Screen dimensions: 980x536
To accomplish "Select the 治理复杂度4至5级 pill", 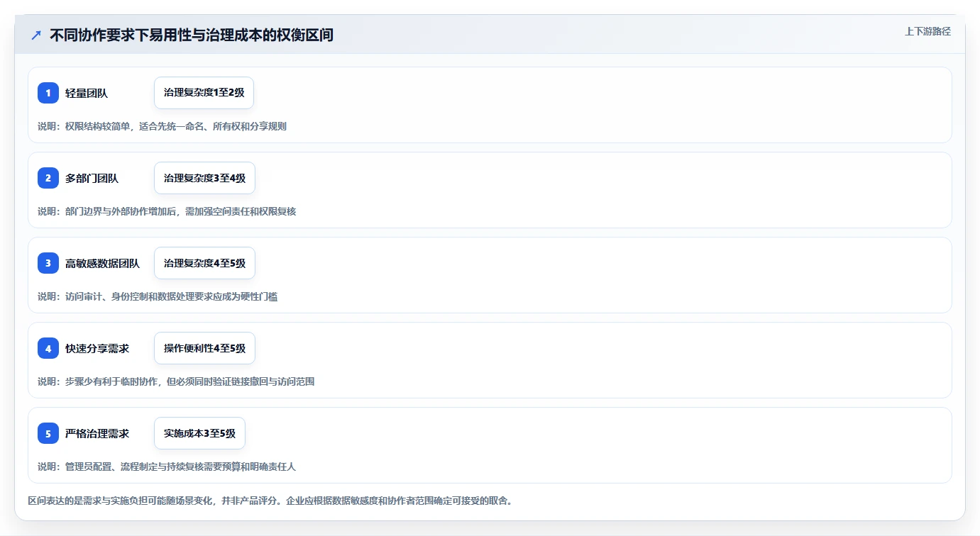I will tap(204, 263).
